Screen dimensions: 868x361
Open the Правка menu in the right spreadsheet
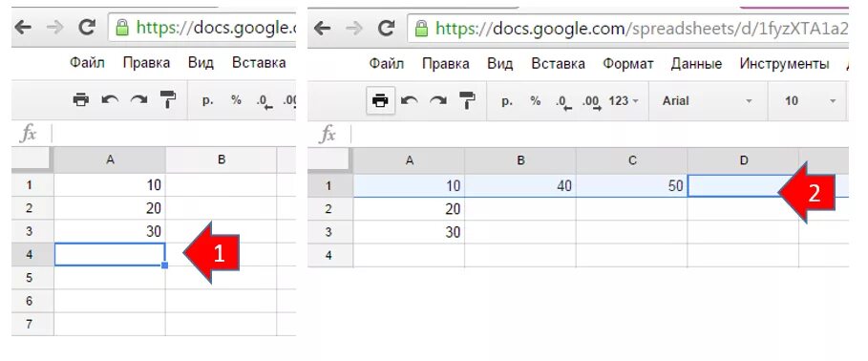[x=446, y=64]
